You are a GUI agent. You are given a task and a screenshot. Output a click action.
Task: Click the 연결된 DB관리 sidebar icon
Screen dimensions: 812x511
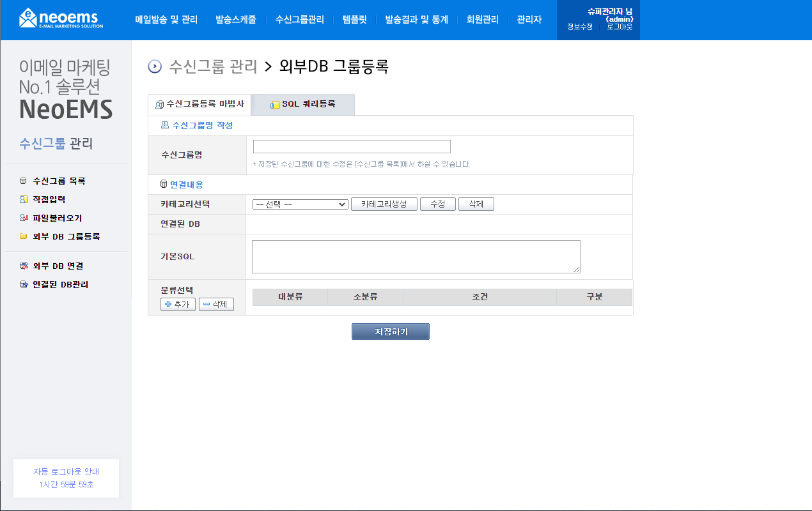coord(24,285)
